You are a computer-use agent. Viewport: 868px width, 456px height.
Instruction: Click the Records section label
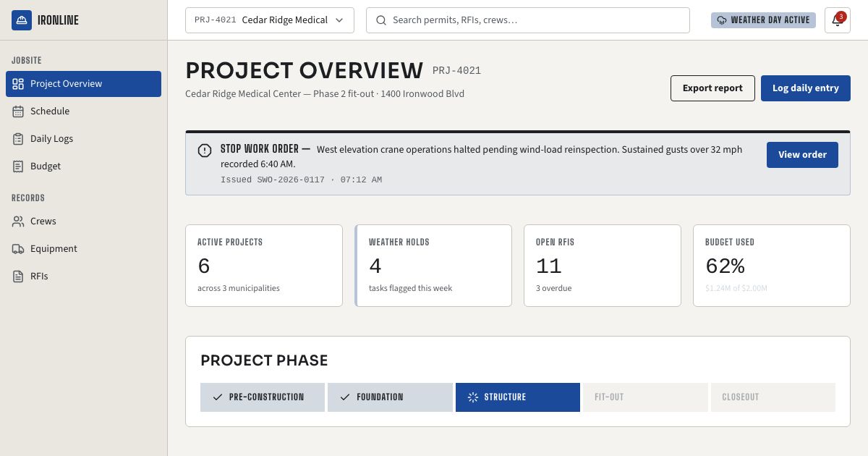28,198
